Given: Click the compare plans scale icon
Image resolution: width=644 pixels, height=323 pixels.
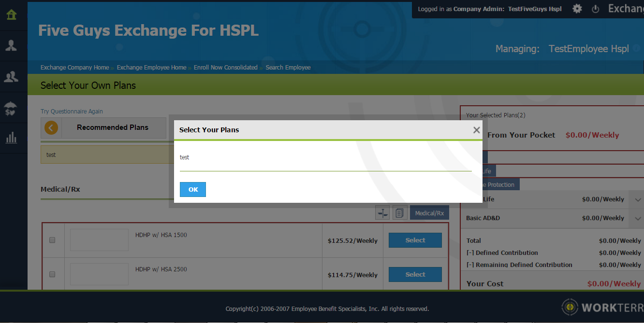Looking at the screenshot, I should pyautogui.click(x=382, y=213).
